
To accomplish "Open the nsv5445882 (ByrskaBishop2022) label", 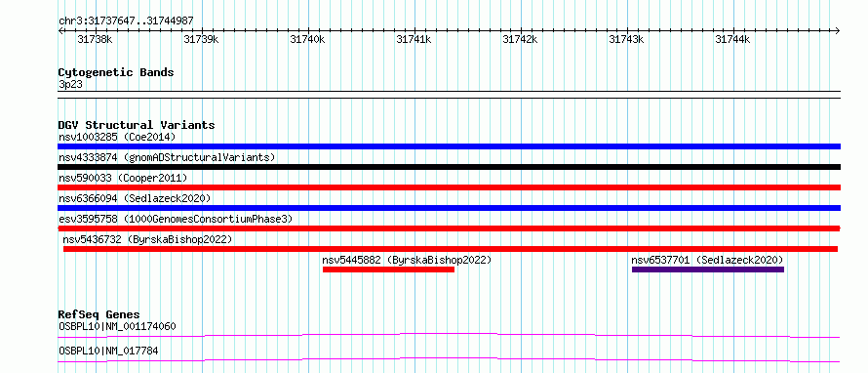I will point(407,260).
